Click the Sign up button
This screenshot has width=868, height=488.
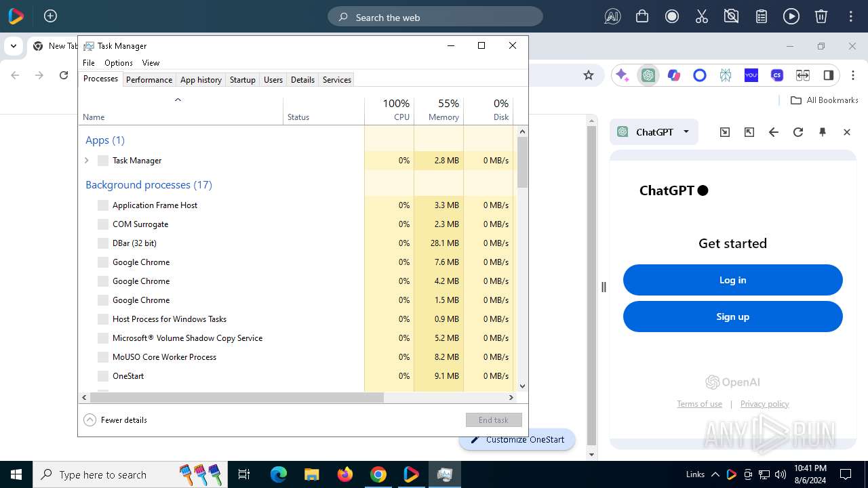click(x=732, y=317)
